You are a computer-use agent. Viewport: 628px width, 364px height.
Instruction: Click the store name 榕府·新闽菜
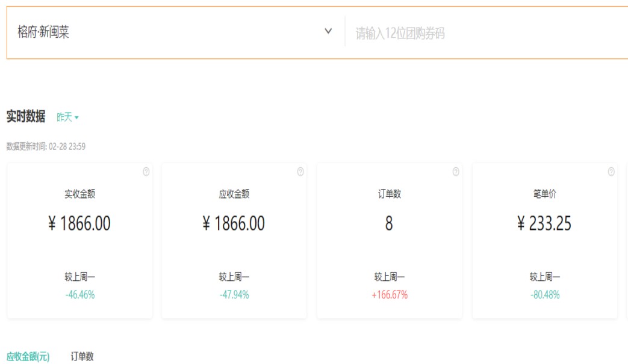pos(44,32)
